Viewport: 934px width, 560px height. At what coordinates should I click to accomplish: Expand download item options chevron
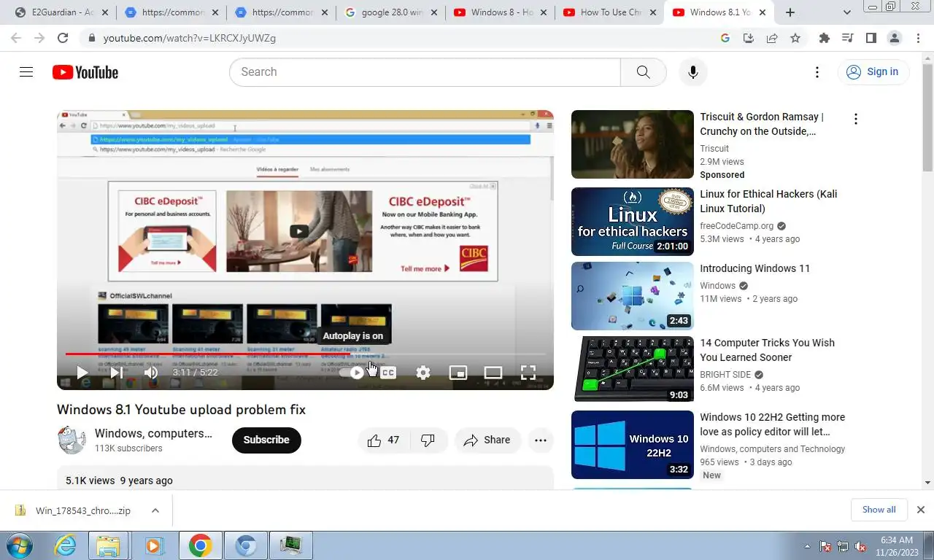(155, 510)
